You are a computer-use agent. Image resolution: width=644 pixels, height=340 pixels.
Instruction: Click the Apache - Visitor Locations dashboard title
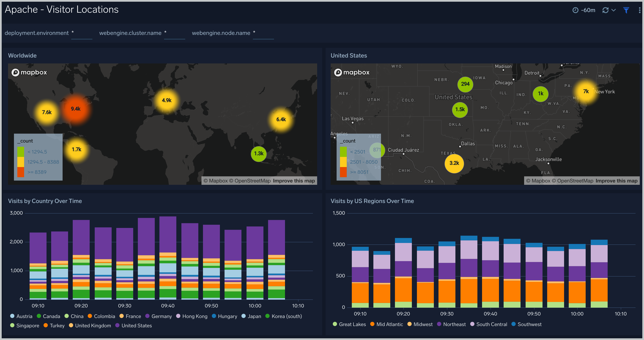(x=62, y=10)
